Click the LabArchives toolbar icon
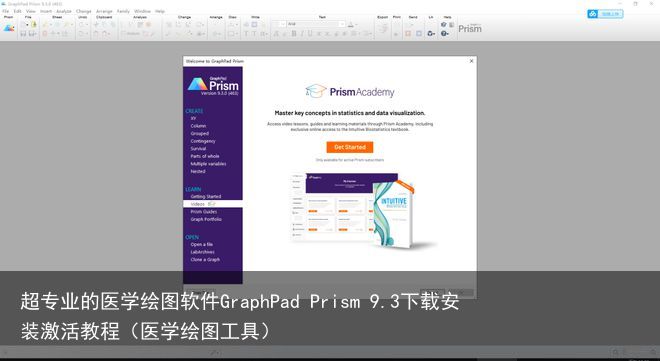The image size is (660, 361). 431,33
